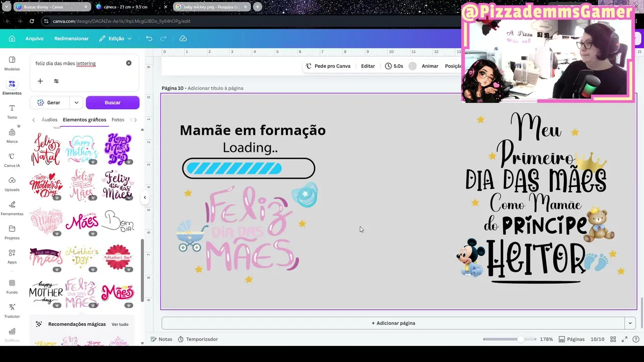
Task: Open the Modelos side panel
Action: 12,63
